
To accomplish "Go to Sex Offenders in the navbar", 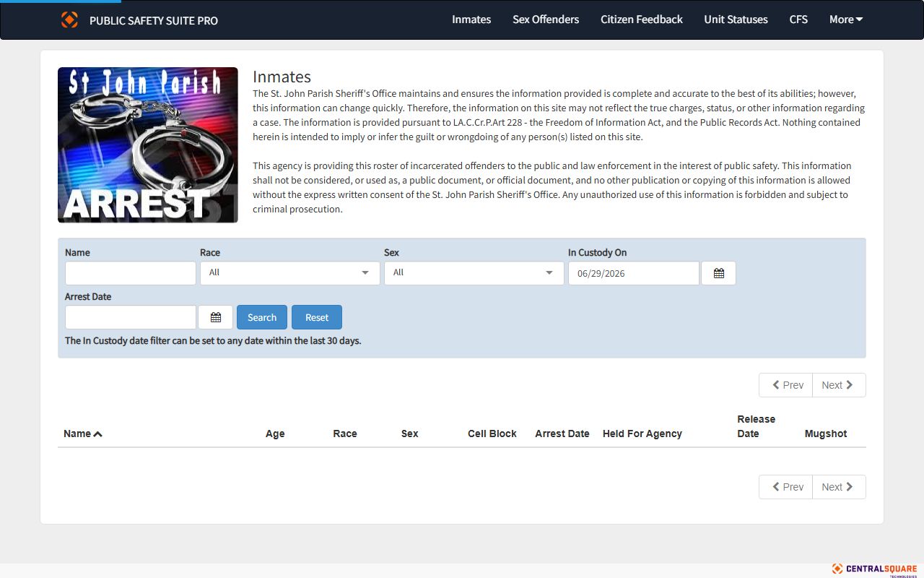I will [x=546, y=20].
